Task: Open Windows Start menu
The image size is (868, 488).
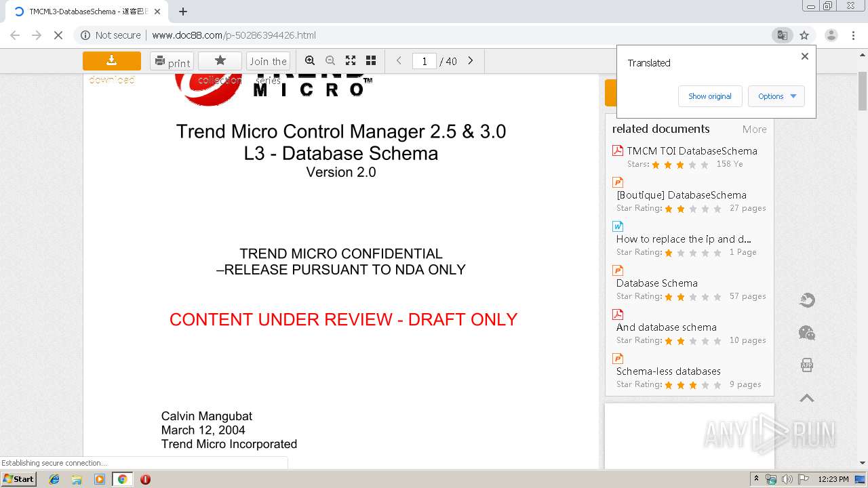Action: (18, 479)
